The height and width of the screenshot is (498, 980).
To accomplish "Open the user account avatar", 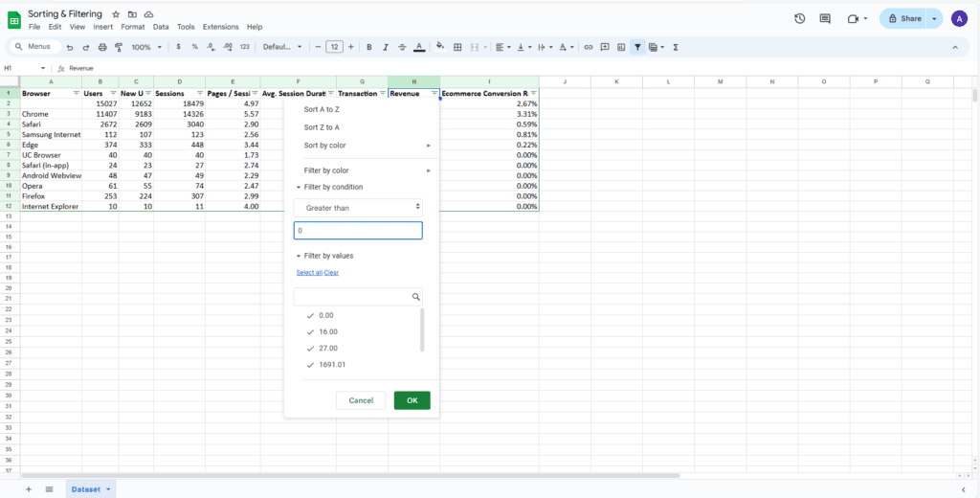I will (x=959, y=19).
